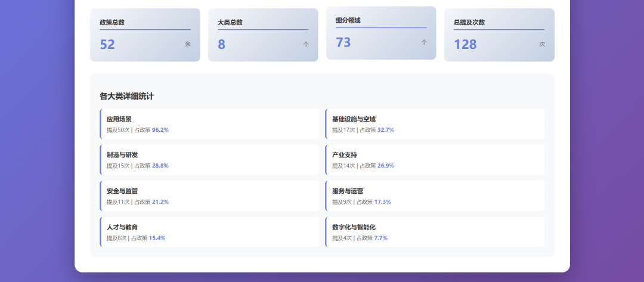
Task: Click the number 73 in 细分领域 card
Action: pyautogui.click(x=343, y=42)
